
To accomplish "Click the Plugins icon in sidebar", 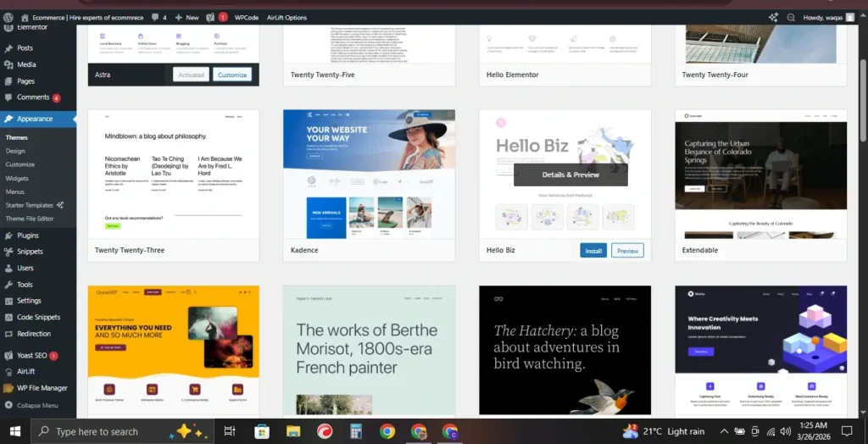I will 8,236.
